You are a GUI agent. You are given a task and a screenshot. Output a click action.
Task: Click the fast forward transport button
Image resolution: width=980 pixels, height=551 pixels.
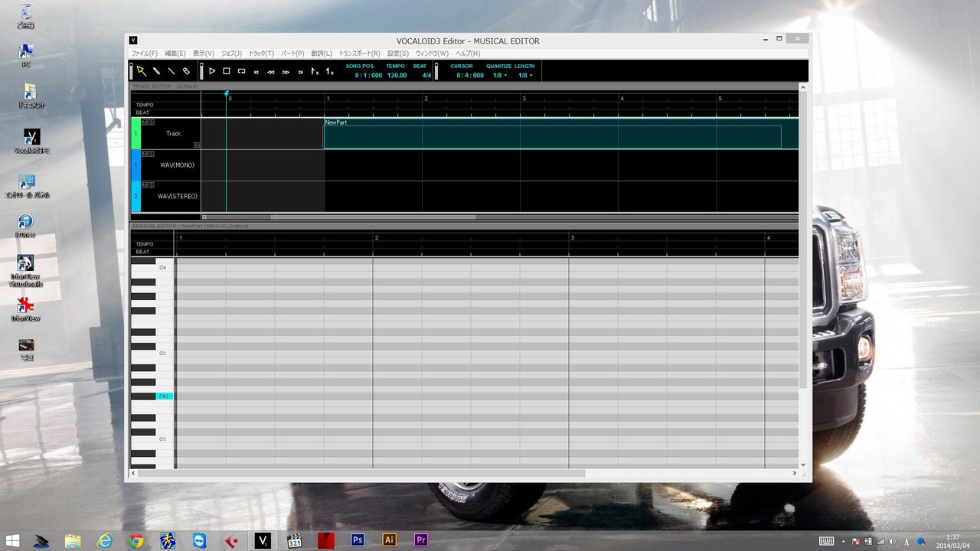tap(286, 72)
